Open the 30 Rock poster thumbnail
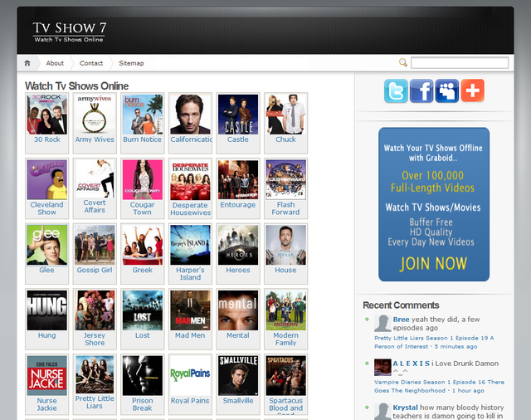Screen dimensions: 531x420 [47, 115]
